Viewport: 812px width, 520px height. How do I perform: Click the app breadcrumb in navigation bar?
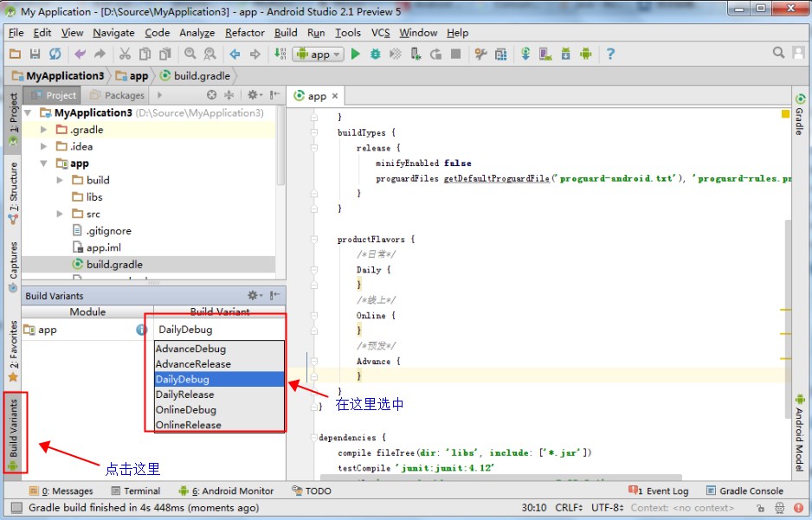[x=132, y=76]
